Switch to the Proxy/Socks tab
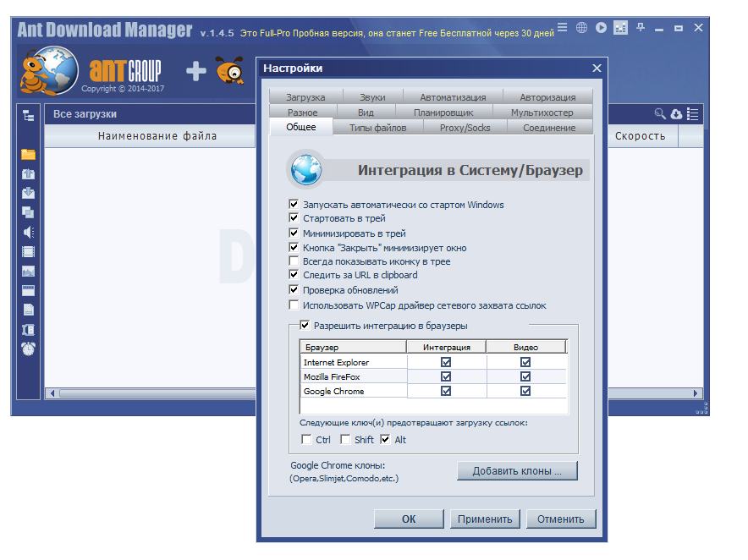 click(x=465, y=128)
